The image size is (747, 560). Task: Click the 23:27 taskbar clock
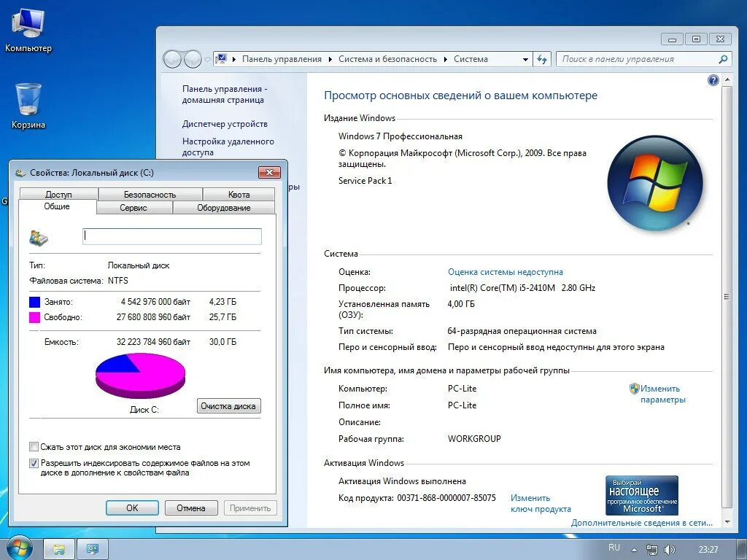click(x=708, y=550)
